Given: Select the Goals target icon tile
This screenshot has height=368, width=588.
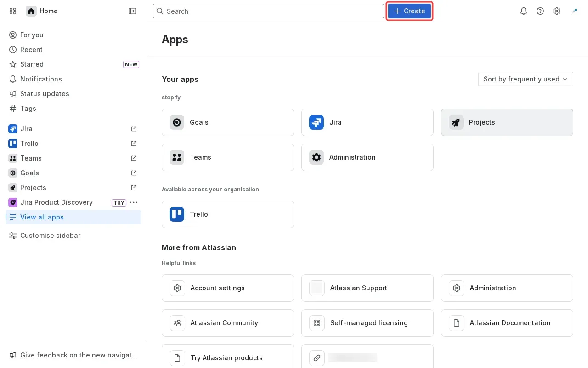Looking at the screenshot, I should [177, 122].
